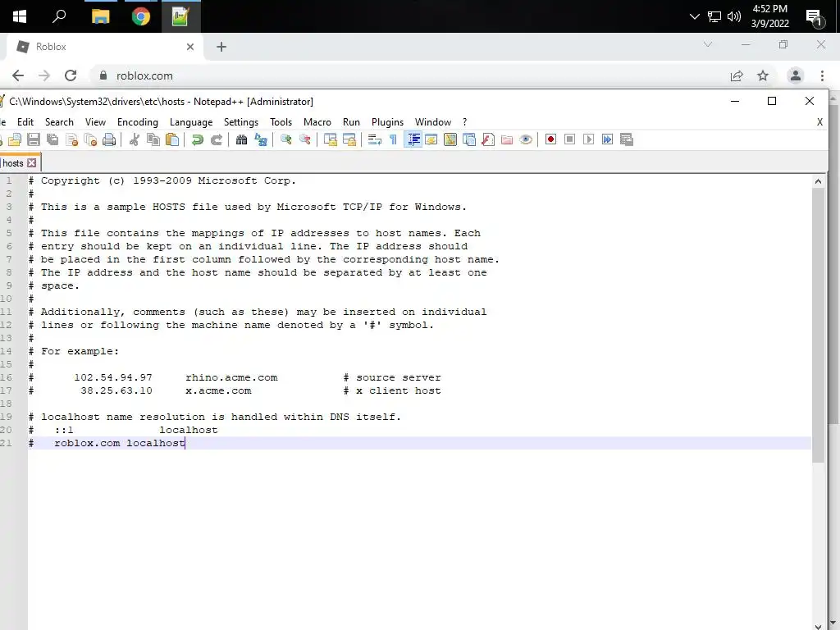Click the Close All toolbar icon
840x630 pixels.
point(90,139)
